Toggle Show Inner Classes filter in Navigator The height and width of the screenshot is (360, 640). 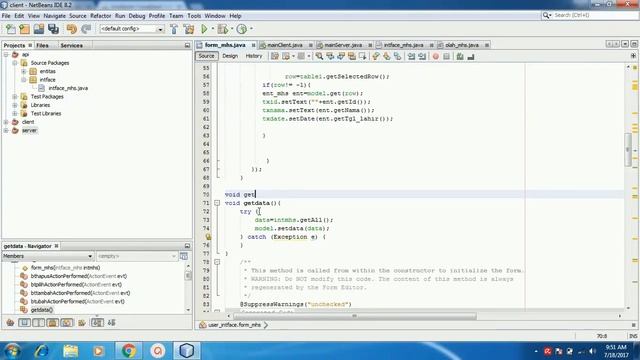(x=67, y=323)
